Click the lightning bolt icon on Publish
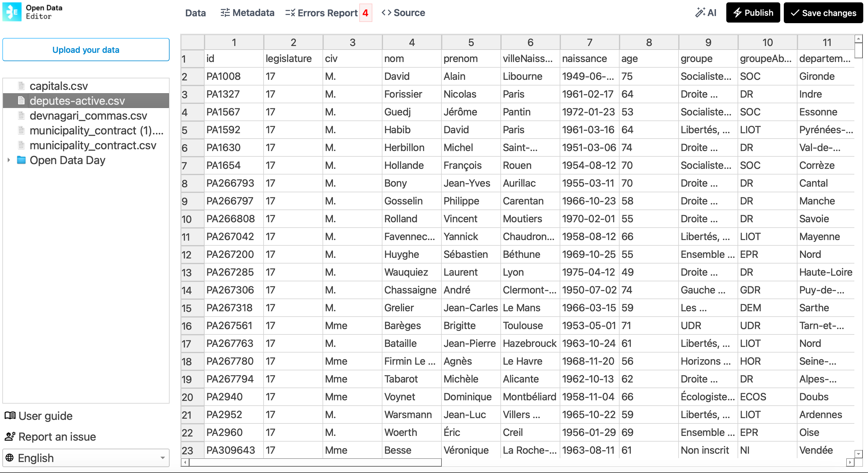Screen dimensions: 868x473 pos(738,12)
